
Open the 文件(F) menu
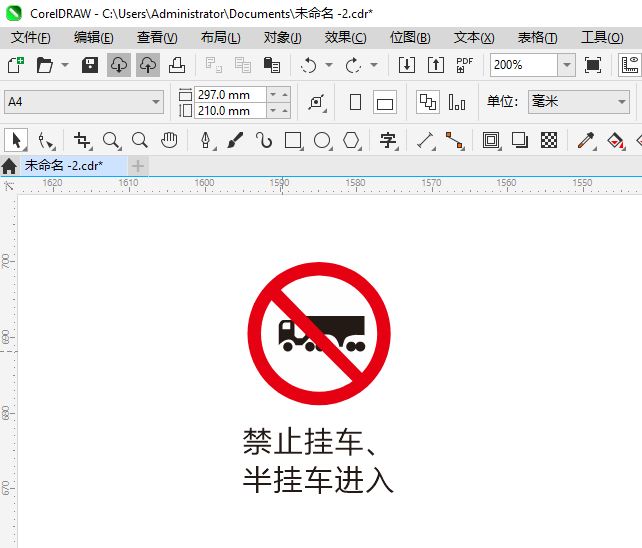point(31,38)
